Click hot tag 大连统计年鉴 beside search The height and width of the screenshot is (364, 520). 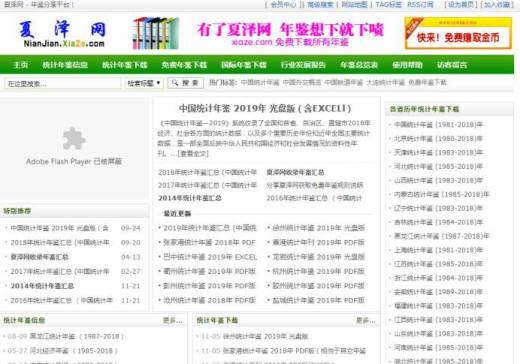click(x=386, y=82)
